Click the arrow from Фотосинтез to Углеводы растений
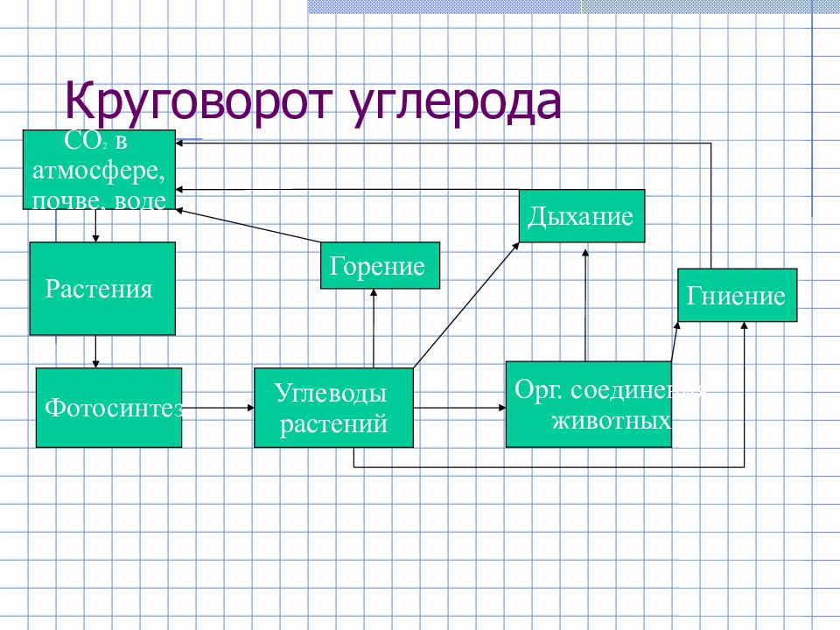 coord(219,408)
